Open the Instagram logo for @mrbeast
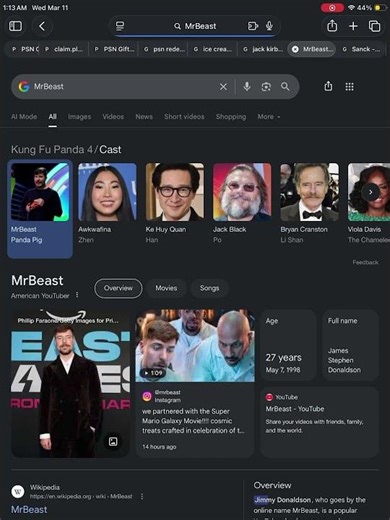The height and width of the screenshot is (520, 390). click(147, 396)
